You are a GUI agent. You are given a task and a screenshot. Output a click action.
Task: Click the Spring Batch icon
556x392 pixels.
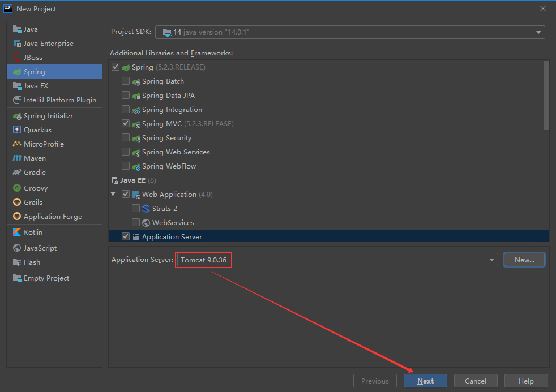136,81
